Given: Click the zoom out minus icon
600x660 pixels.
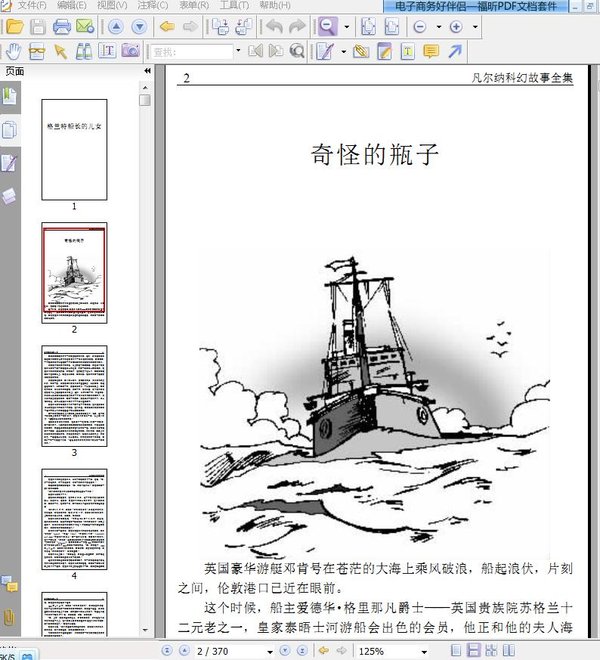Looking at the screenshot, I should pos(420,27).
